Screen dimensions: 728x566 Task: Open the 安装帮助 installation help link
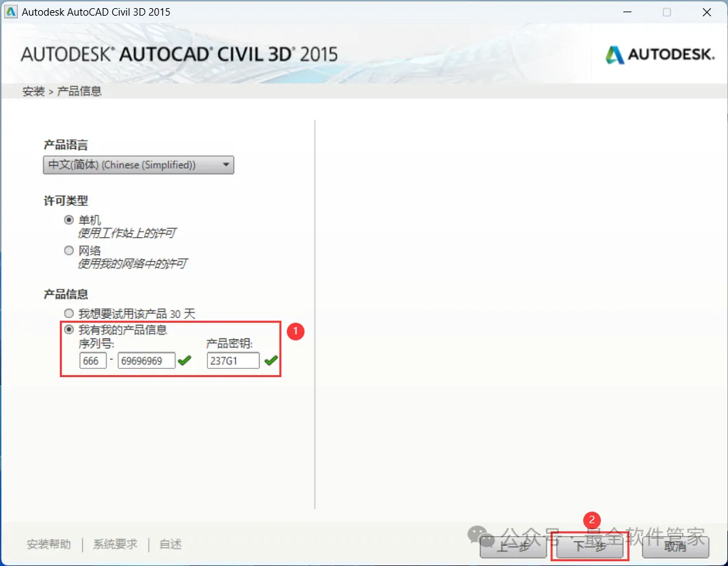[x=49, y=544]
